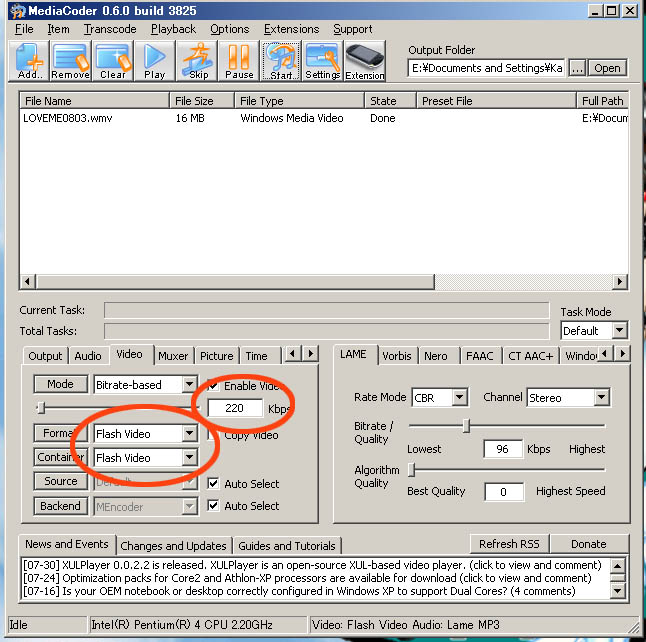This screenshot has height=642, width=646.
Task: Open the Guides and Tutorials tab
Action: (287, 546)
